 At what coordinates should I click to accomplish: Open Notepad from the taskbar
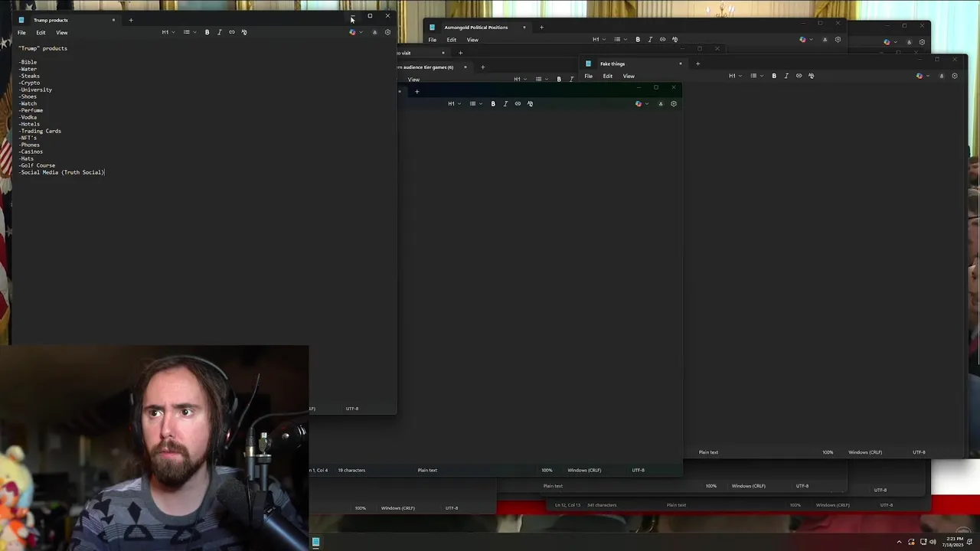pyautogui.click(x=315, y=542)
